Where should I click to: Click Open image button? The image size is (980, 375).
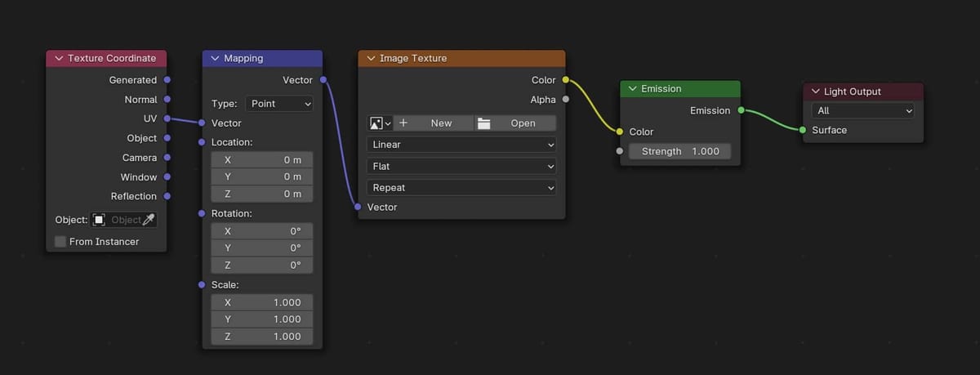point(515,123)
